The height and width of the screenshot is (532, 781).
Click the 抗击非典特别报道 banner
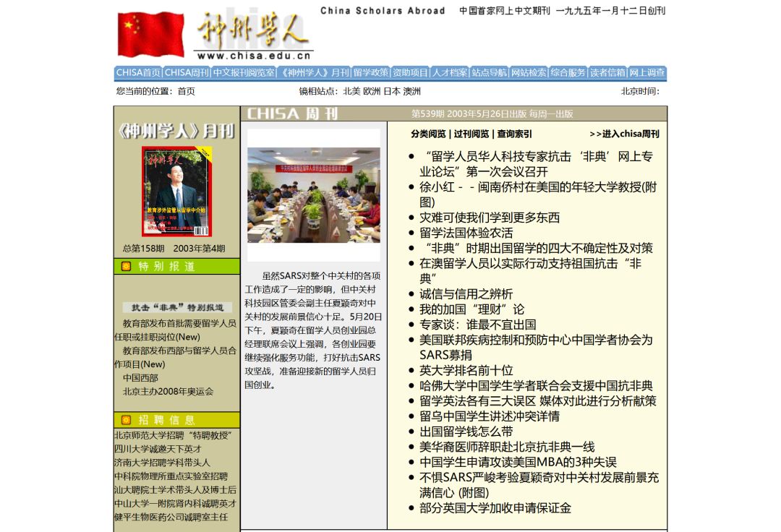coord(177,307)
